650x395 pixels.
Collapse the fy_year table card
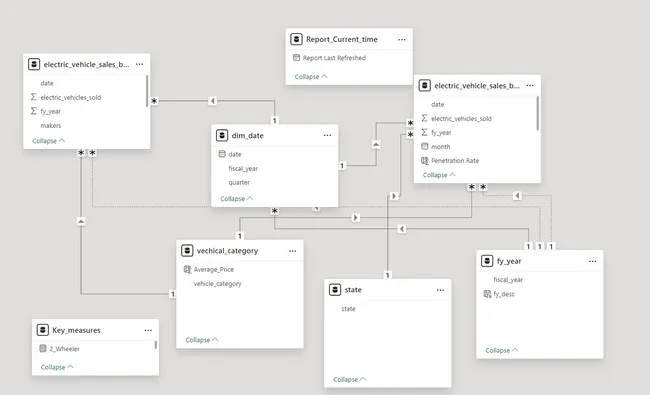(x=502, y=350)
